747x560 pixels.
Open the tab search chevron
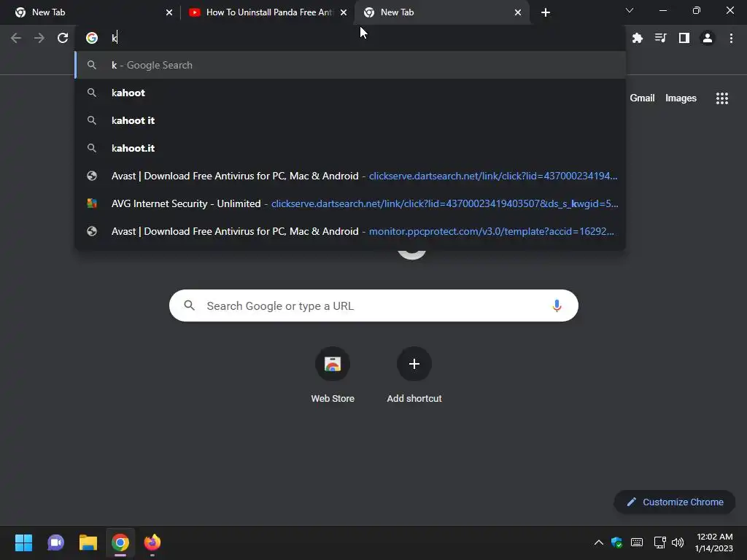pos(630,10)
